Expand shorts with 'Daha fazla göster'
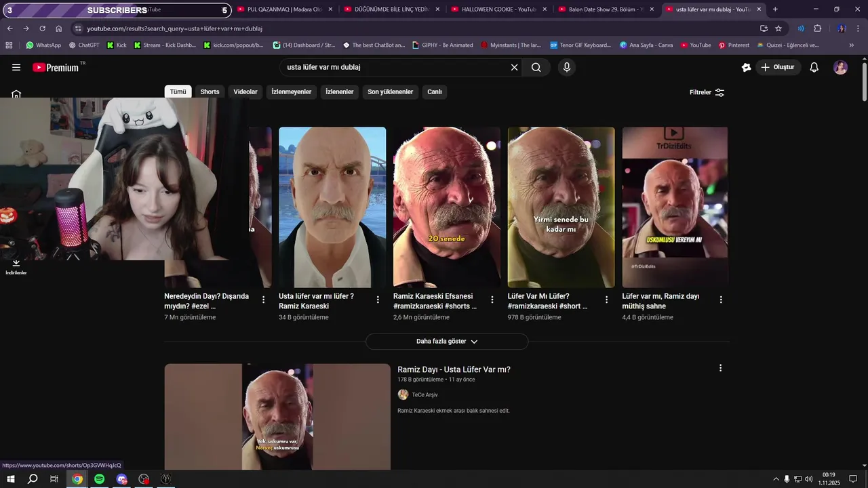This screenshot has height=488, width=868. click(x=447, y=342)
